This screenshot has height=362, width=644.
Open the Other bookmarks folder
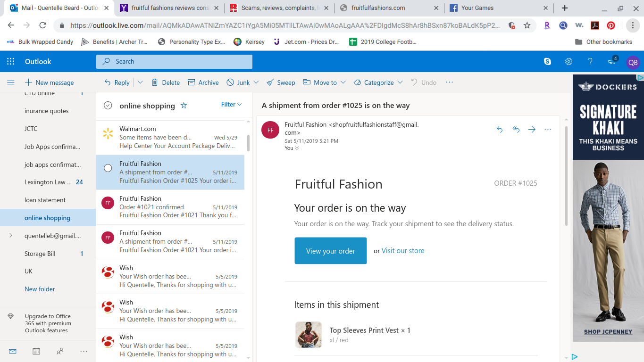click(603, 42)
